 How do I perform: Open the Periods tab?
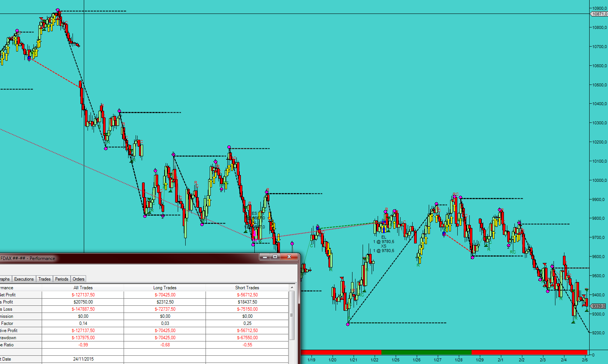62,279
